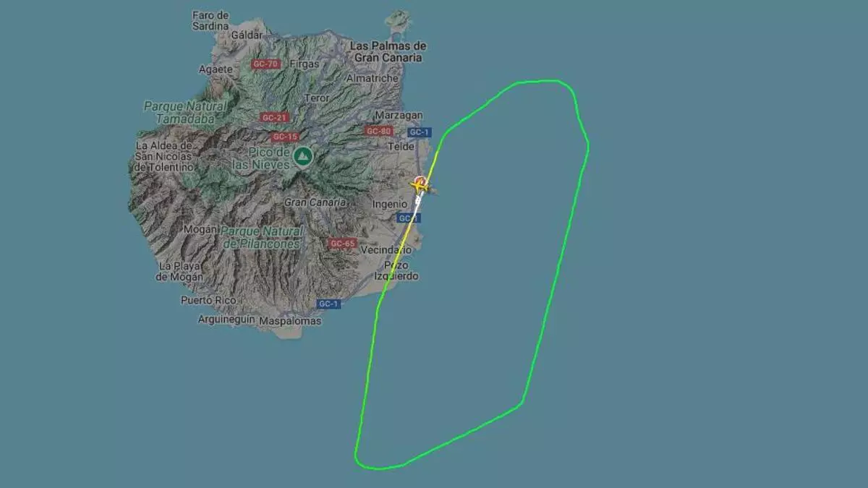Click the Arguineguín town label
This screenshot has height=488, width=868.
(x=226, y=319)
